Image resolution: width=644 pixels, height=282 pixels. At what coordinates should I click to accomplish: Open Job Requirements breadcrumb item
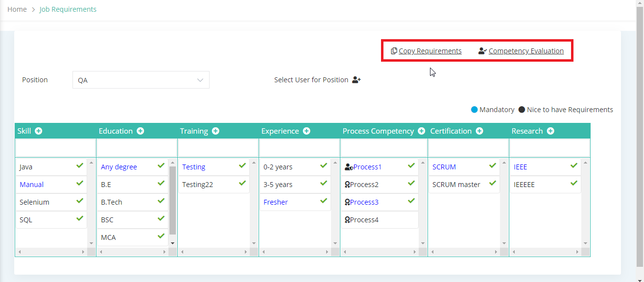pyautogui.click(x=68, y=9)
